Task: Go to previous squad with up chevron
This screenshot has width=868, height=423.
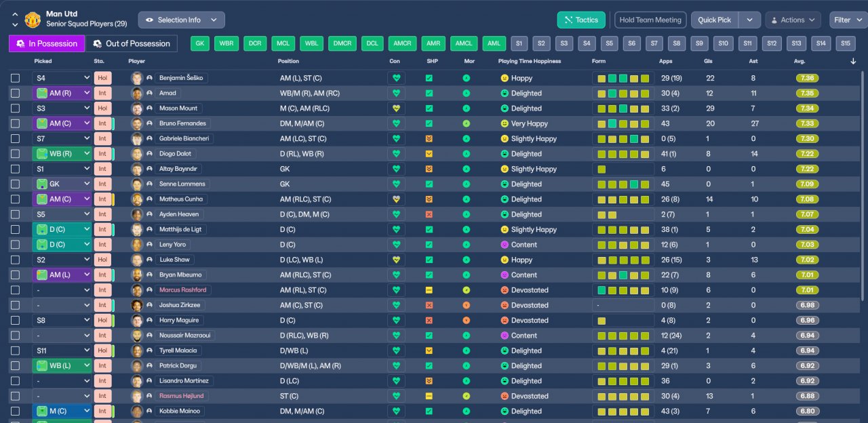Action: (15, 14)
